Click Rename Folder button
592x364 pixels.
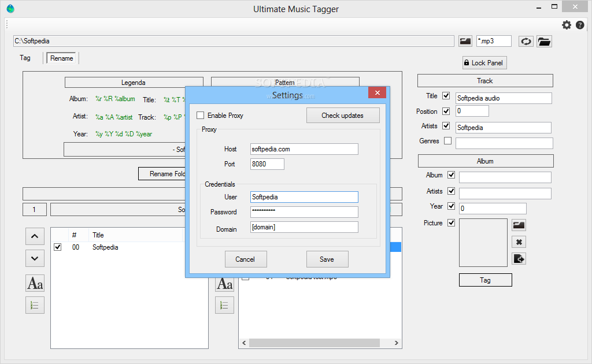point(162,174)
